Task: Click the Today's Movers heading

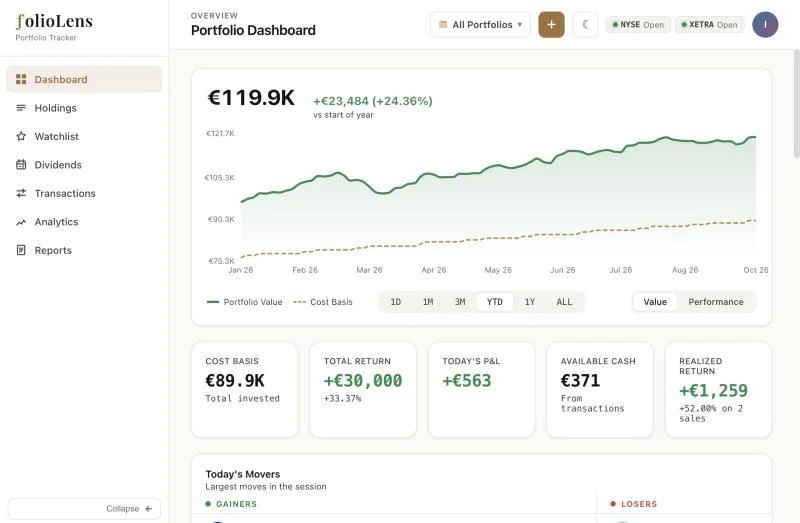Action: click(x=243, y=474)
